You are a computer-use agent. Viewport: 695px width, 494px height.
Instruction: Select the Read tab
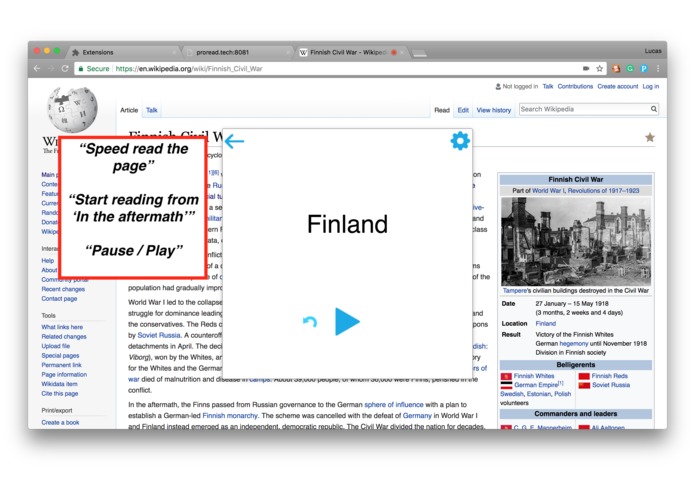(x=442, y=110)
